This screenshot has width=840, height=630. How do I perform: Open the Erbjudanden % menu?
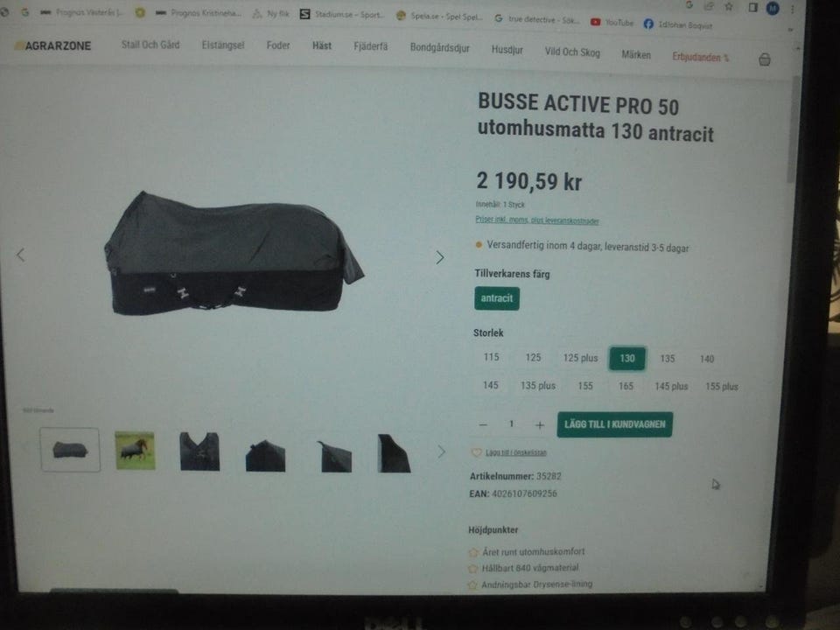click(x=700, y=57)
